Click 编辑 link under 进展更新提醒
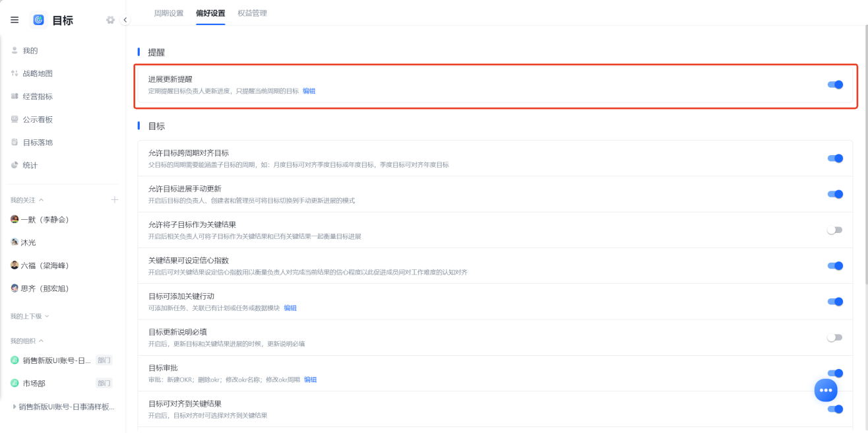 coord(309,91)
